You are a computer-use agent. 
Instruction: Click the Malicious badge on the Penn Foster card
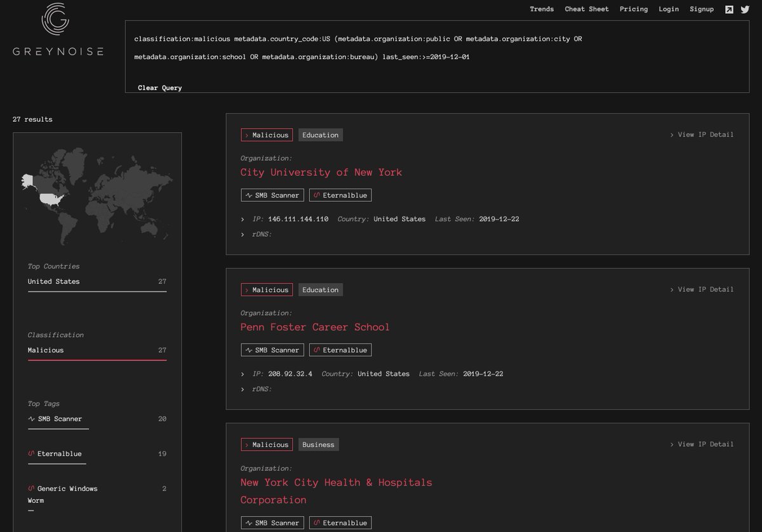[267, 289]
